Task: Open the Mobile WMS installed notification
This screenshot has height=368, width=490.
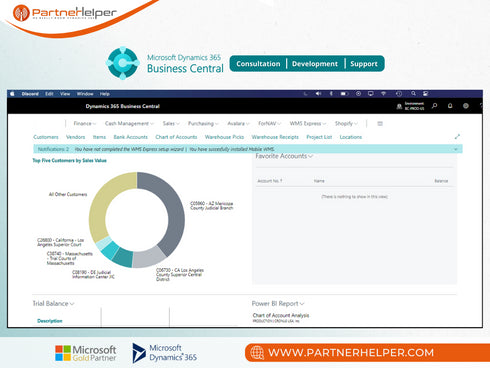Action: [232, 149]
